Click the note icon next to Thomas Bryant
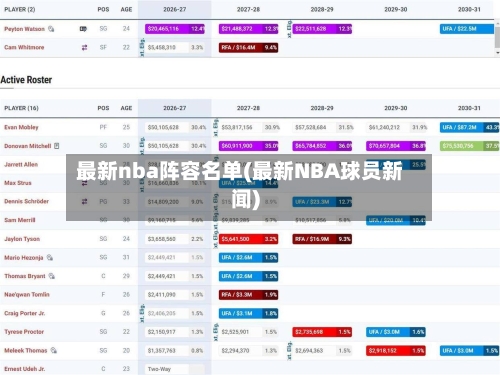The width and height of the screenshot is (500, 375). click(52, 276)
